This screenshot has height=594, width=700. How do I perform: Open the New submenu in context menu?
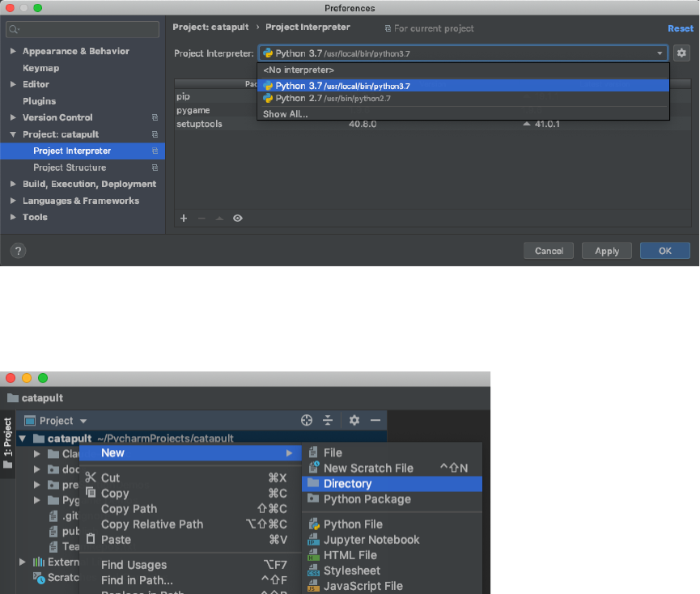tap(191, 453)
